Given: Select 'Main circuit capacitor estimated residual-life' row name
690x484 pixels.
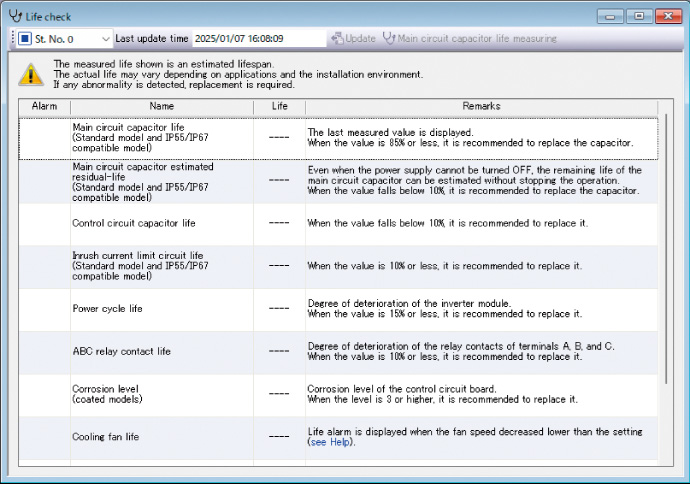Looking at the screenshot, I should click(x=143, y=182).
